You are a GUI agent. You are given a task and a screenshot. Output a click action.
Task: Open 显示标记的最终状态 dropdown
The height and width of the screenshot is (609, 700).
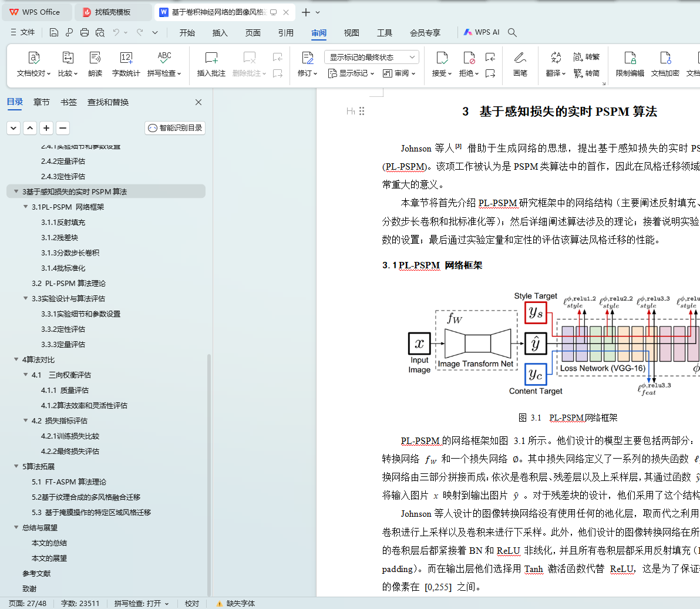pos(371,57)
